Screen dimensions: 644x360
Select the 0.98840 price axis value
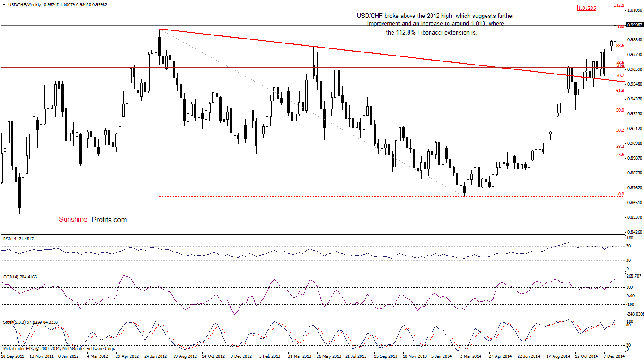(x=635, y=40)
